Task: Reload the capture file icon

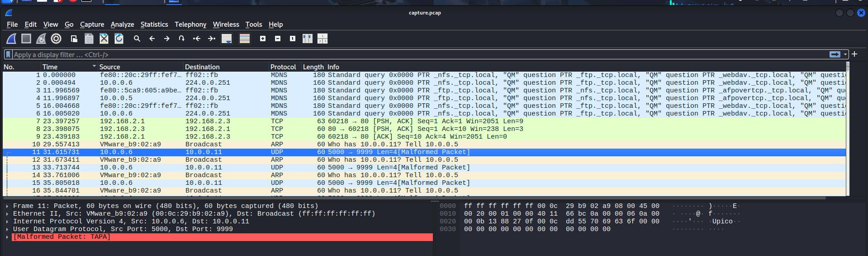Action: tap(119, 39)
